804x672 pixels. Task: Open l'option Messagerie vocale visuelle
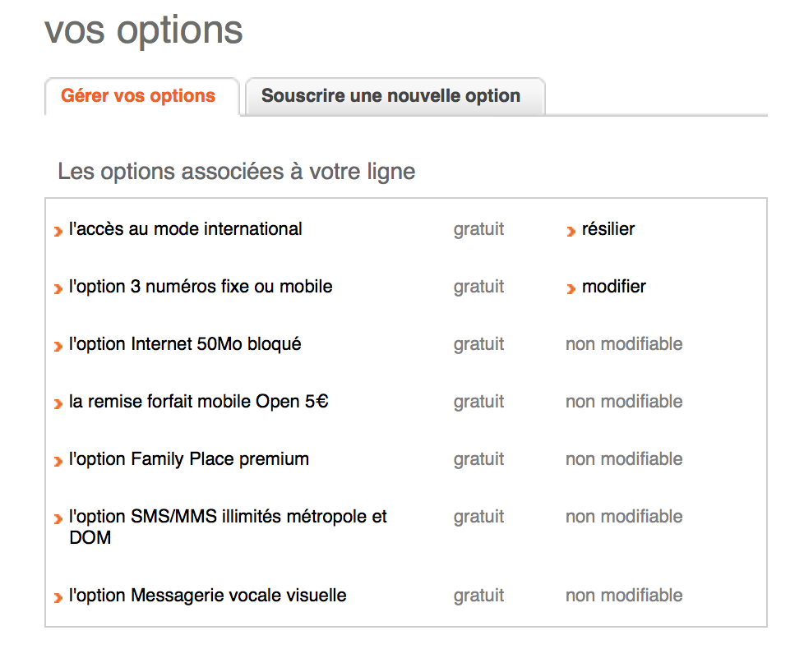click(x=208, y=596)
